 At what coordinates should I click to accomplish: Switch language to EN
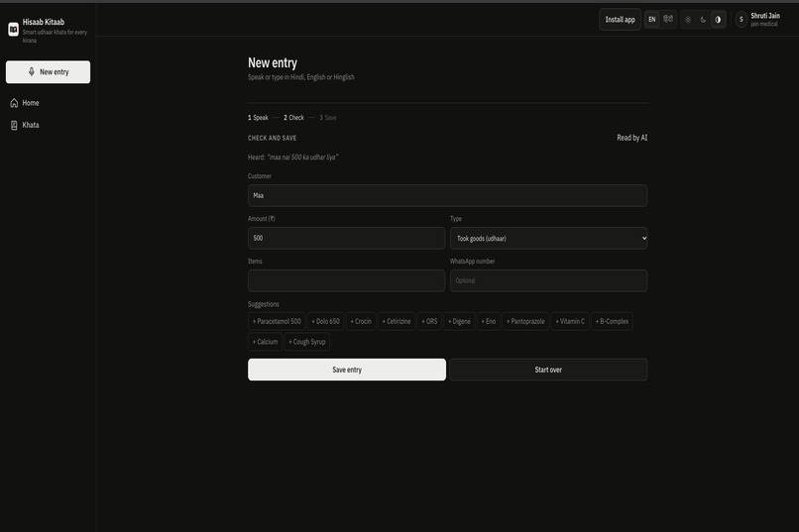coord(652,20)
